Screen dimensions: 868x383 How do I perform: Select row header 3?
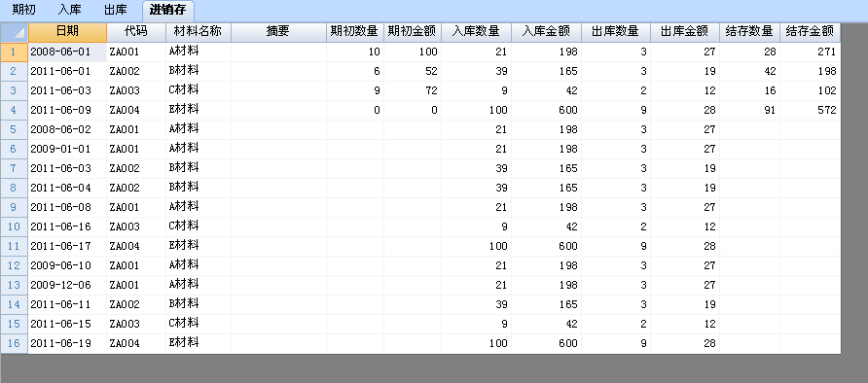[x=15, y=90]
